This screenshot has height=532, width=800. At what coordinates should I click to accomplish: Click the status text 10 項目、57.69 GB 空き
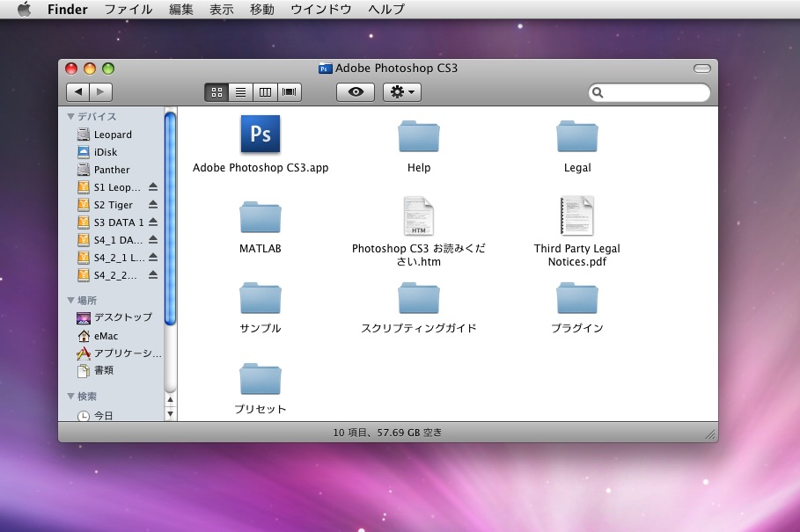pyautogui.click(x=387, y=433)
